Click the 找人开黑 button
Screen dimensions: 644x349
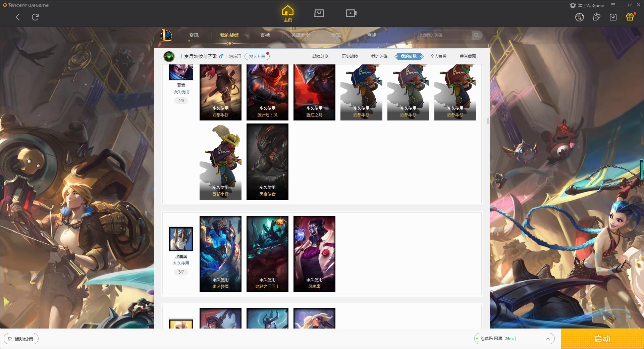tap(257, 56)
